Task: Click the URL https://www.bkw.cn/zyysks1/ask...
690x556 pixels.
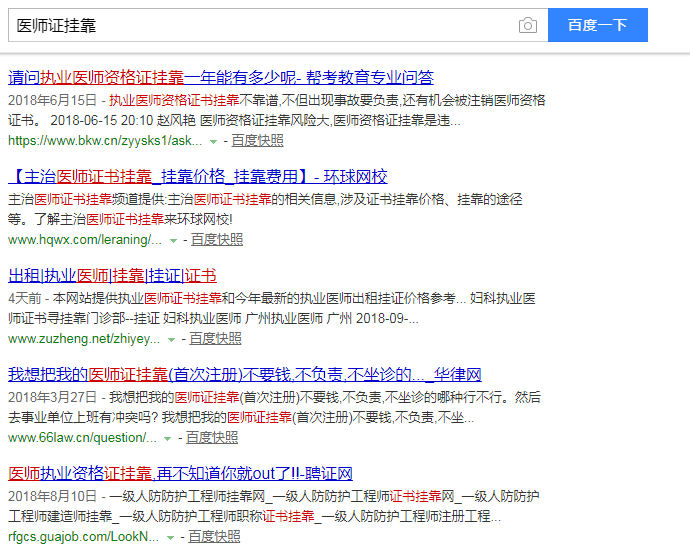Action: [x=105, y=141]
